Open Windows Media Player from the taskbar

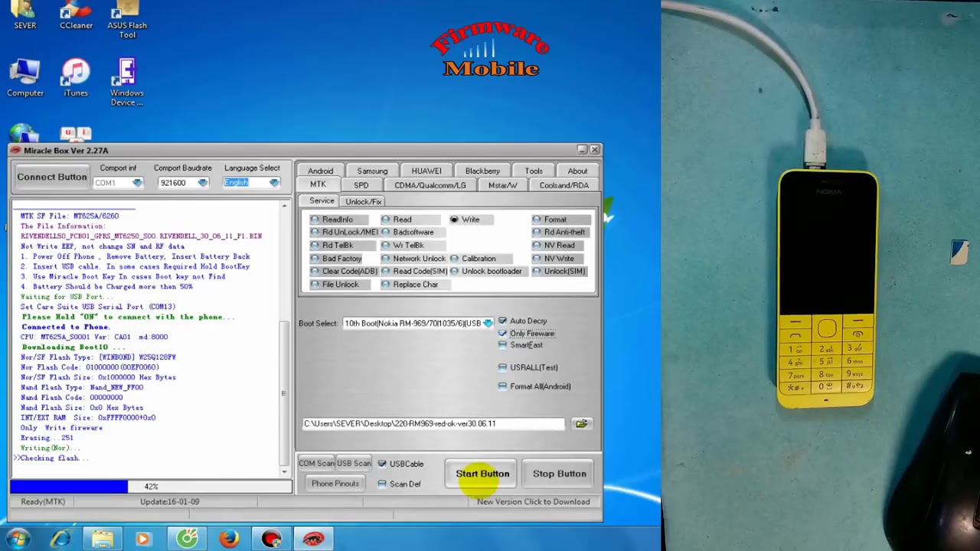coord(144,539)
